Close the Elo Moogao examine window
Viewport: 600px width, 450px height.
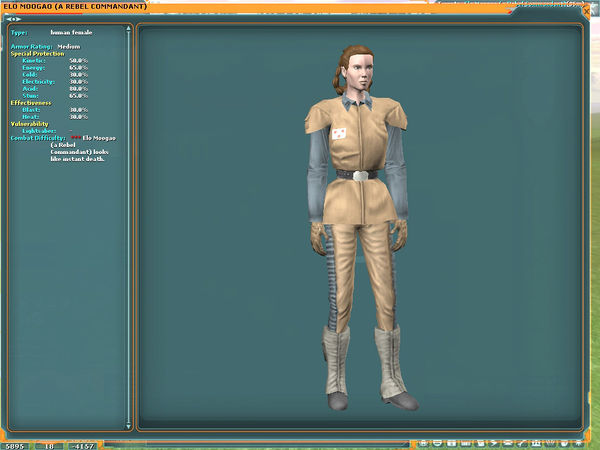point(593,6)
